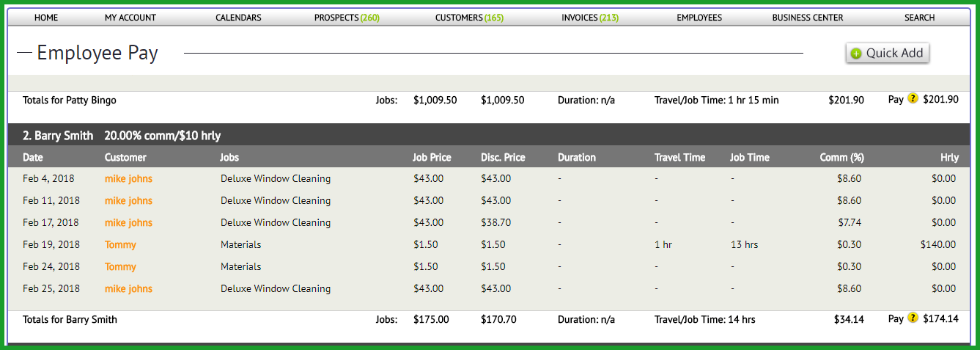980x350 pixels.
Task: Click the Feb 24, 2018 date cell
Action: tap(51, 266)
